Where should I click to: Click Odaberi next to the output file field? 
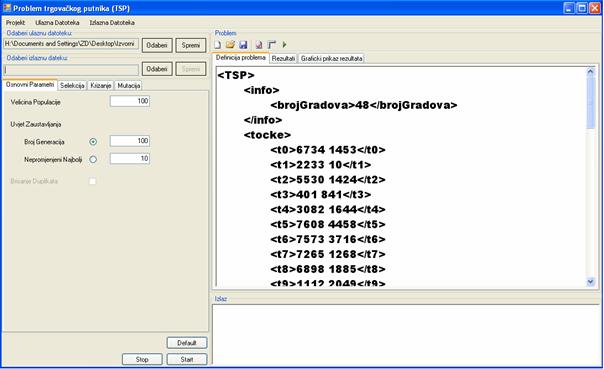tap(157, 69)
